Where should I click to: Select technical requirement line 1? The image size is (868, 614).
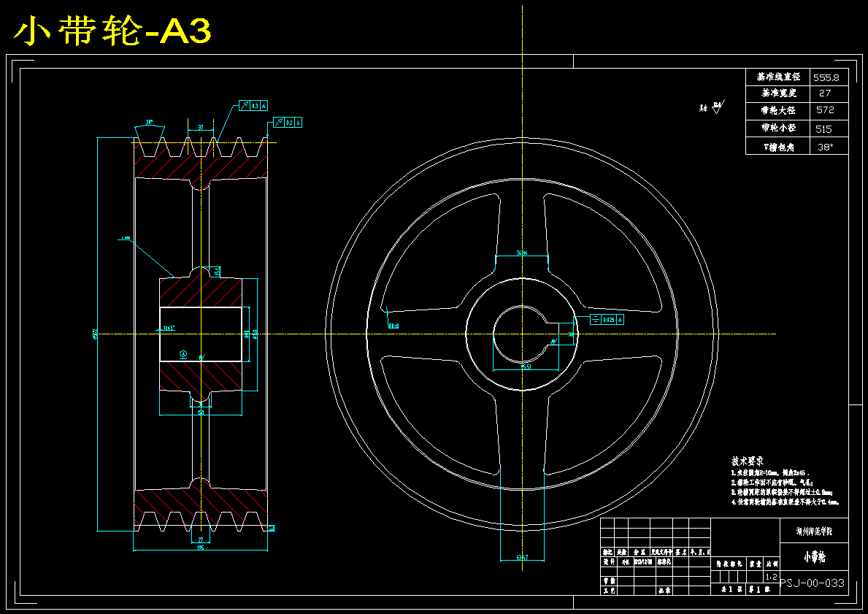point(770,474)
